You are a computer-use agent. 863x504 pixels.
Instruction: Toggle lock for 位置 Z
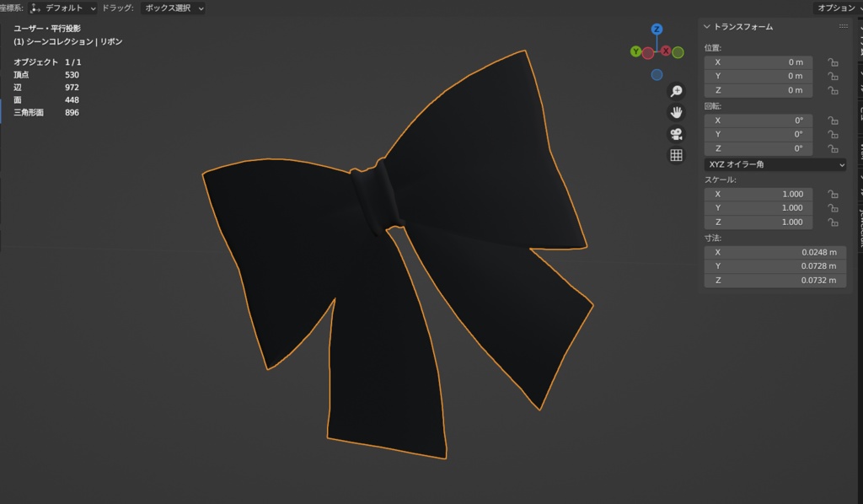[834, 90]
